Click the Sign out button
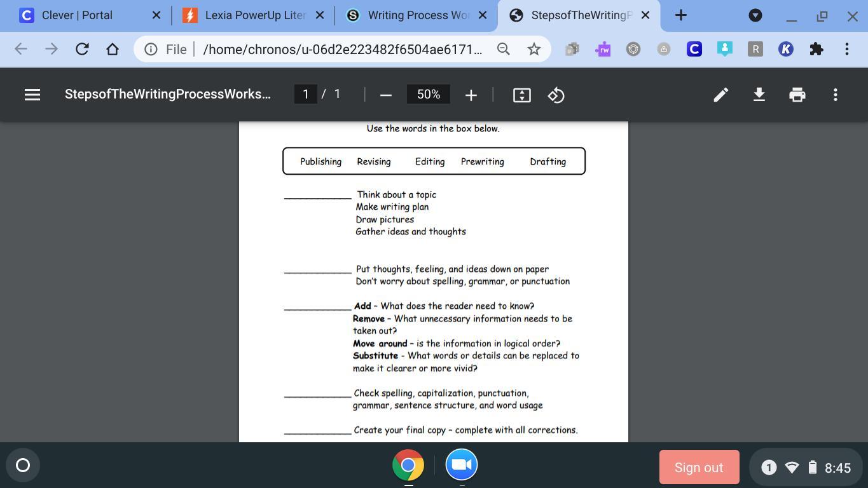The image size is (868, 488). 698,467
